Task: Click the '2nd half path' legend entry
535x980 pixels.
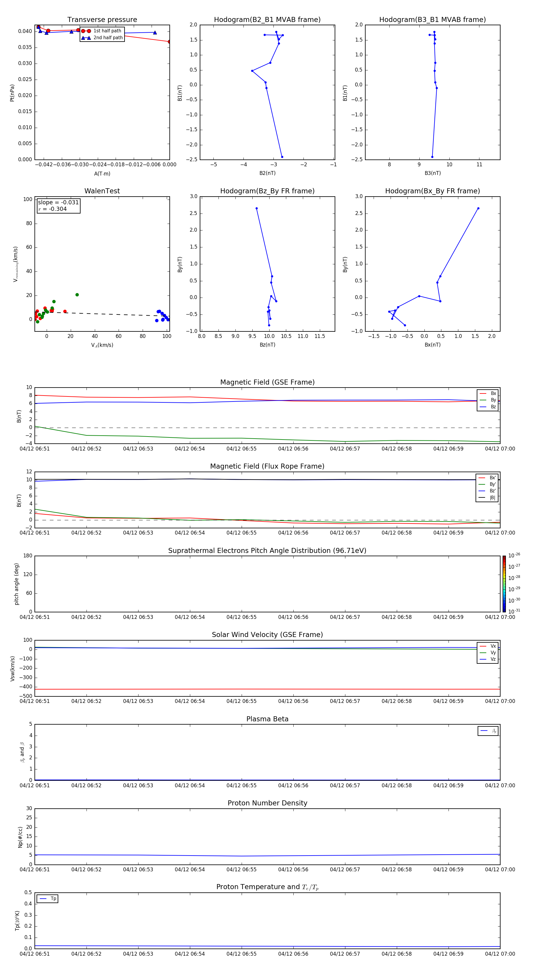Action: click(102, 38)
